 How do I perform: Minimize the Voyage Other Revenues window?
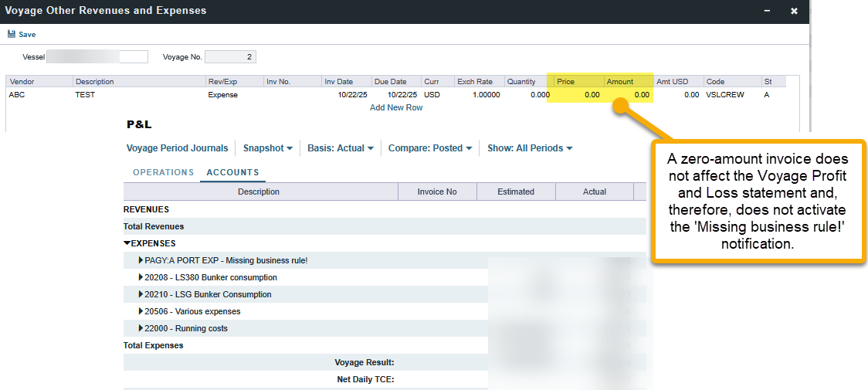[767, 11]
